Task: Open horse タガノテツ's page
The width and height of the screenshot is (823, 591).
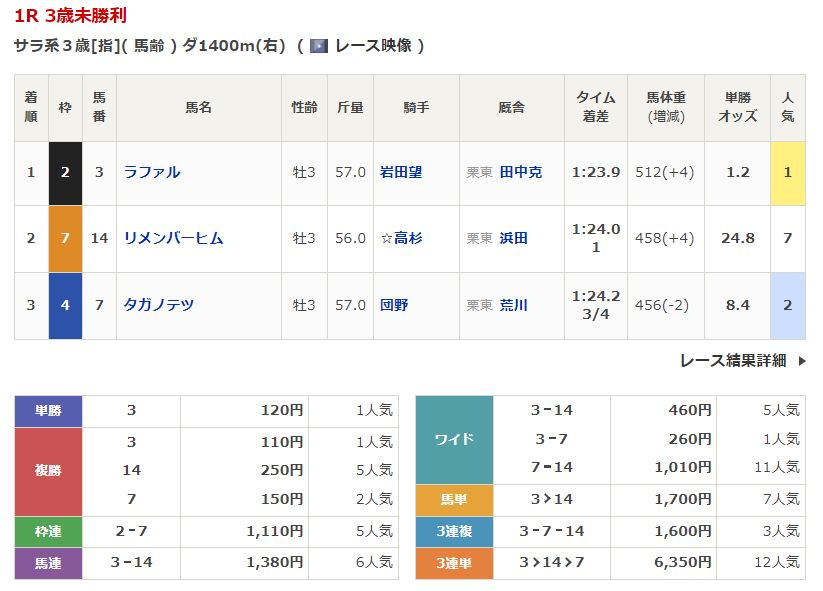Action: pyautogui.click(x=158, y=305)
